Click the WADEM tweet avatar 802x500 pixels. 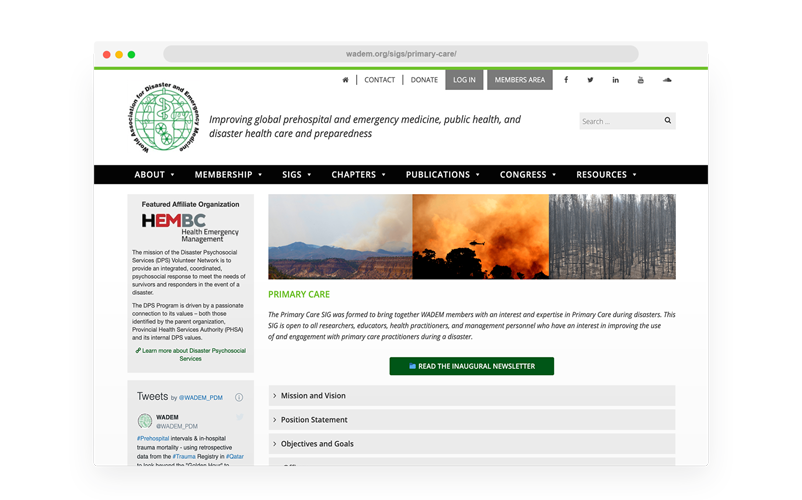click(145, 421)
